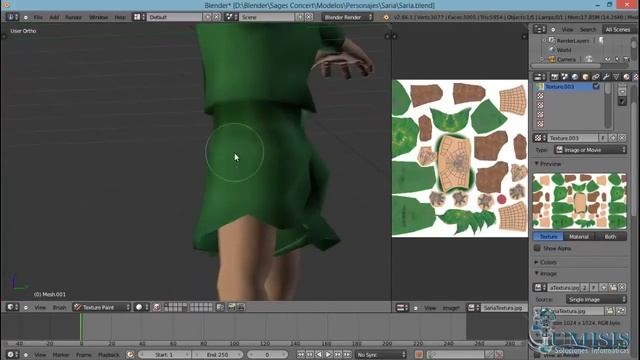This screenshot has width=640, height=360.
Task: Open the Modifiers wrench tab
Action: click(x=606, y=77)
